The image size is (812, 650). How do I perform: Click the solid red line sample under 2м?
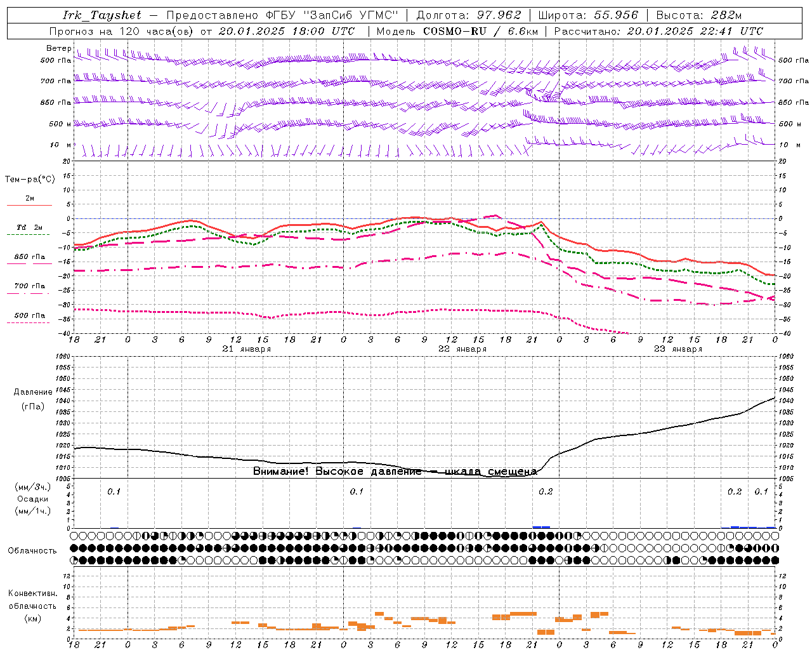coord(30,206)
